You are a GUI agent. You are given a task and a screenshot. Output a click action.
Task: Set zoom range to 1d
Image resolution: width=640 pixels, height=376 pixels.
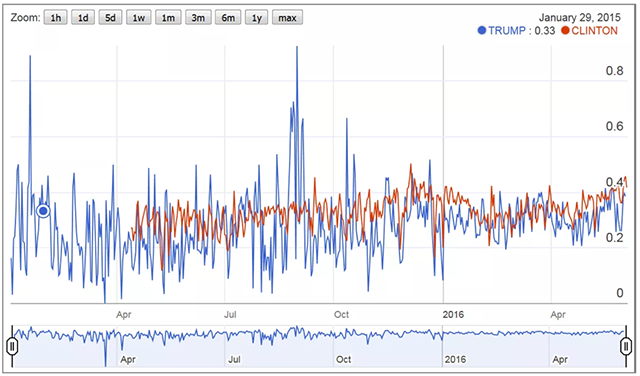pos(83,18)
